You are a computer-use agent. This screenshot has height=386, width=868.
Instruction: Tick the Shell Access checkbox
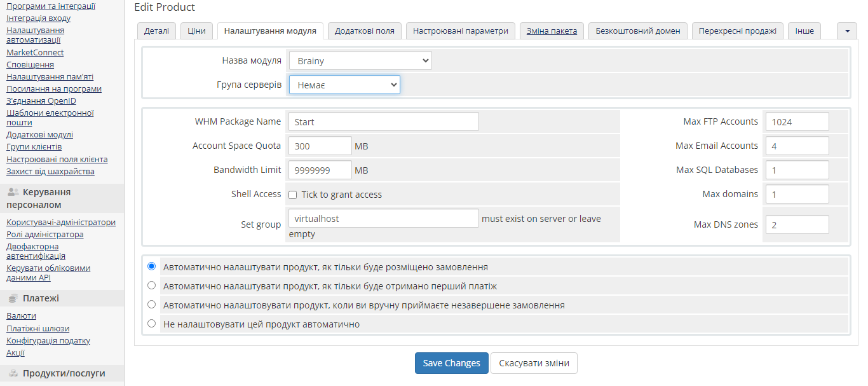click(293, 195)
